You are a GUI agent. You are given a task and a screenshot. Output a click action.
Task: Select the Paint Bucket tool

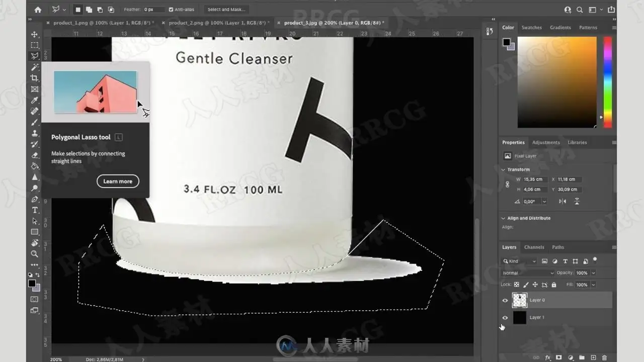[x=35, y=166]
